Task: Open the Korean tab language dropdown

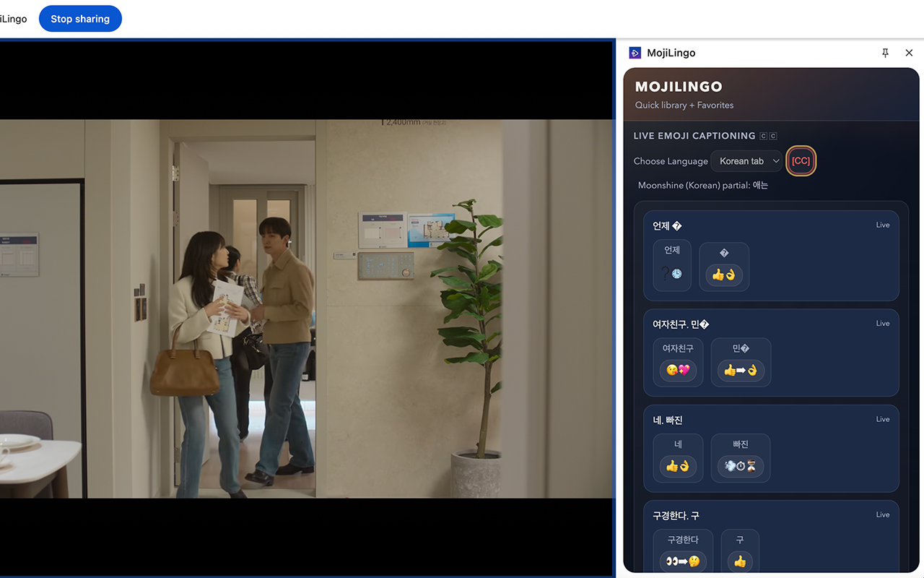Action: pos(747,161)
